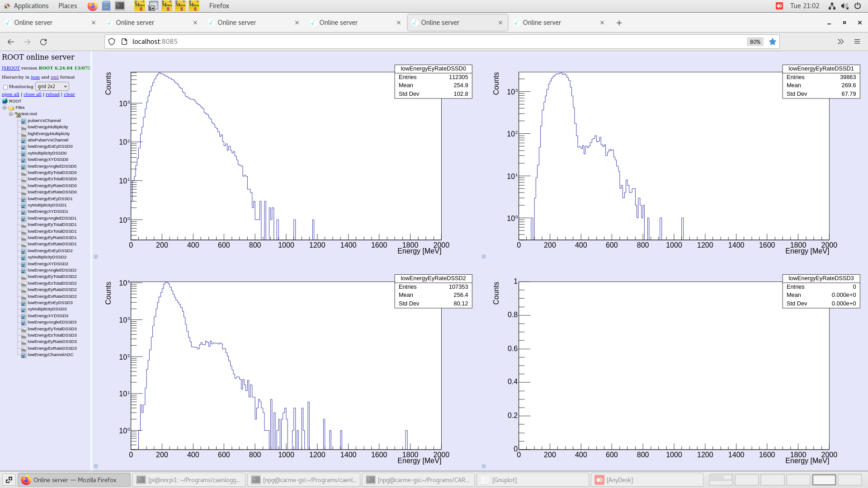Click the AnyDesk tray icon in top panel
The image size is (868, 488).
(x=779, y=6)
